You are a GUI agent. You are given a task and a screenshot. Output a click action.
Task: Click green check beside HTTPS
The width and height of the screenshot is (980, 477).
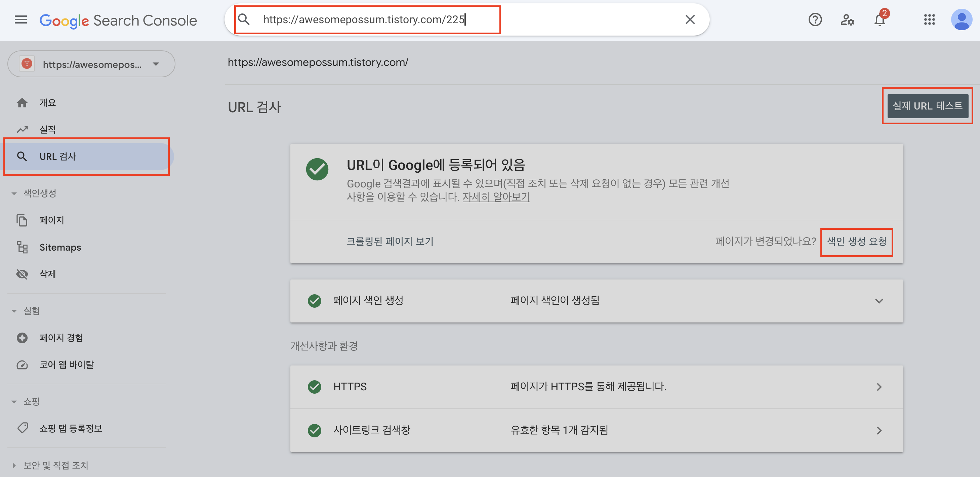pos(314,387)
